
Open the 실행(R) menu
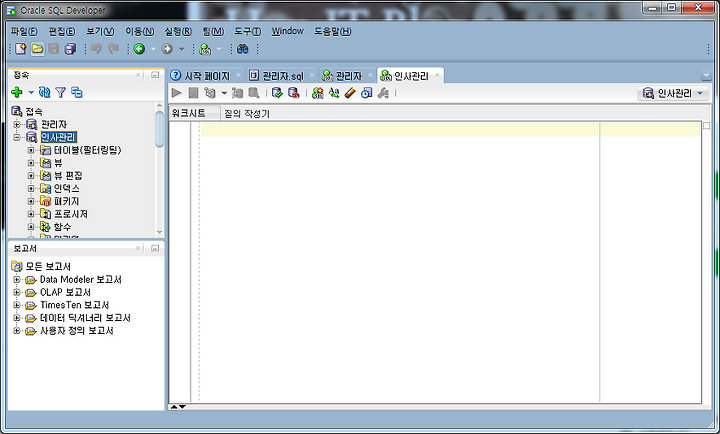(178, 31)
